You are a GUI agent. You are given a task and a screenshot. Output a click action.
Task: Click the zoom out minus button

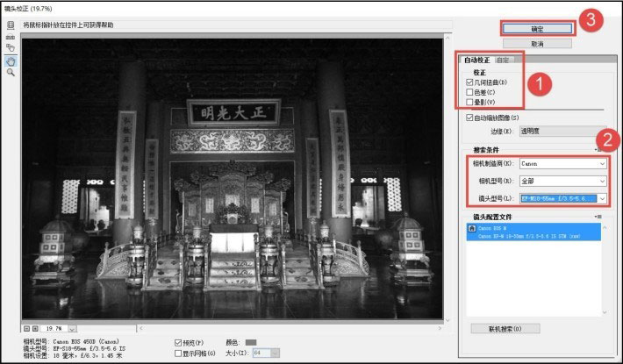click(x=25, y=327)
